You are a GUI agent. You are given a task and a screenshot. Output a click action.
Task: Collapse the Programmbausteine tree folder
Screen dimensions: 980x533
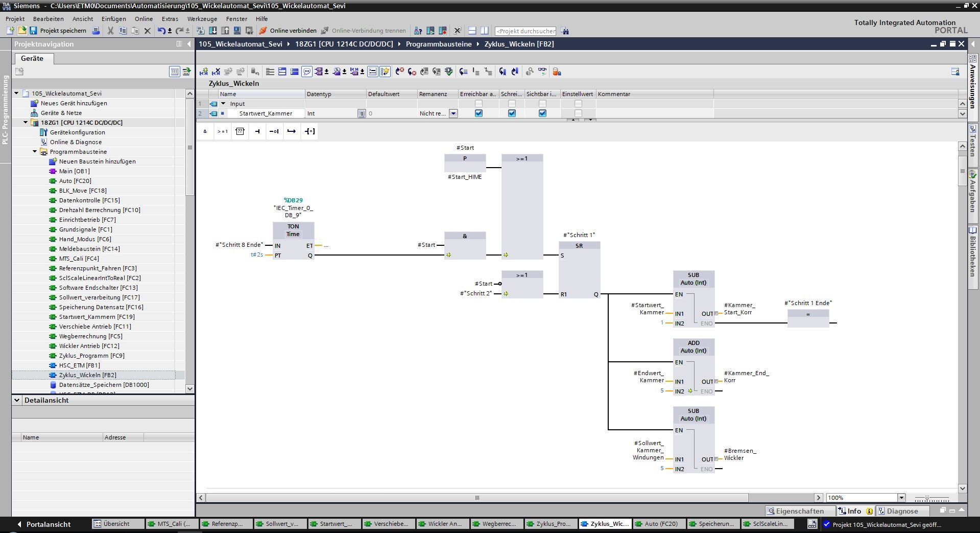(35, 152)
